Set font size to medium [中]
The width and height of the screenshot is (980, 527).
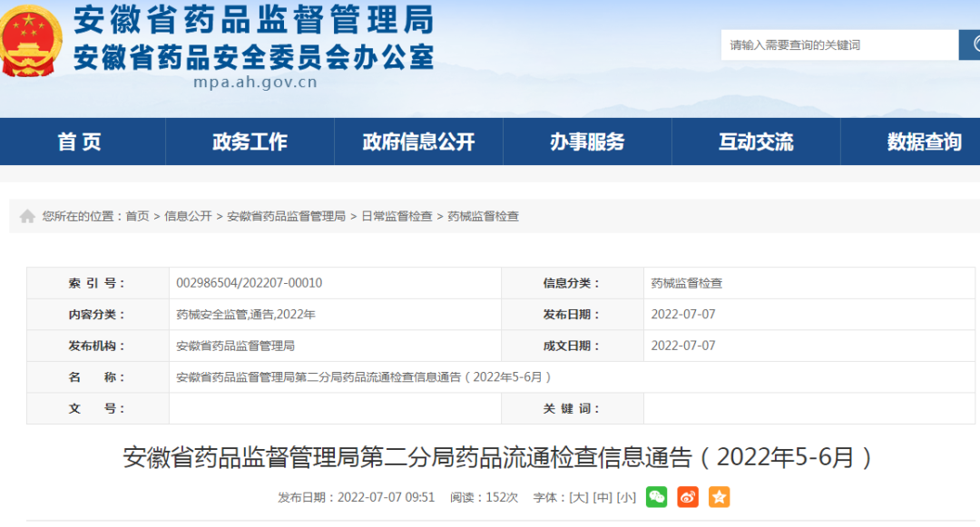pyautogui.click(x=602, y=498)
